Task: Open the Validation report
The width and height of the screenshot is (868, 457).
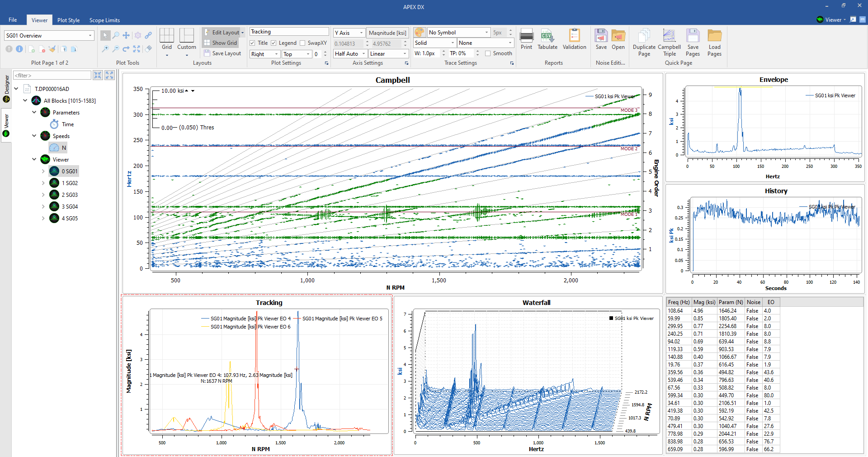Action: click(x=575, y=39)
